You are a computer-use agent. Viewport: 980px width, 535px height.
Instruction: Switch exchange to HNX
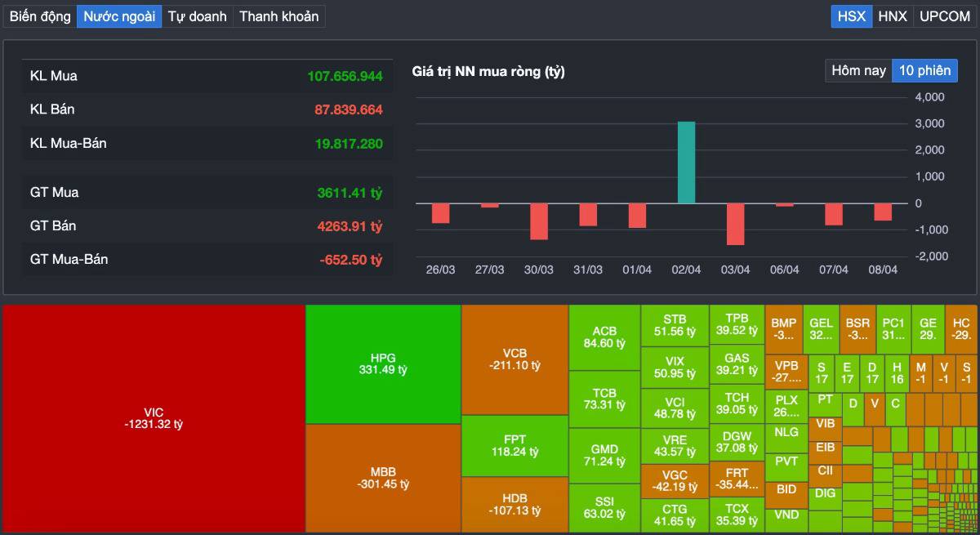tap(893, 16)
